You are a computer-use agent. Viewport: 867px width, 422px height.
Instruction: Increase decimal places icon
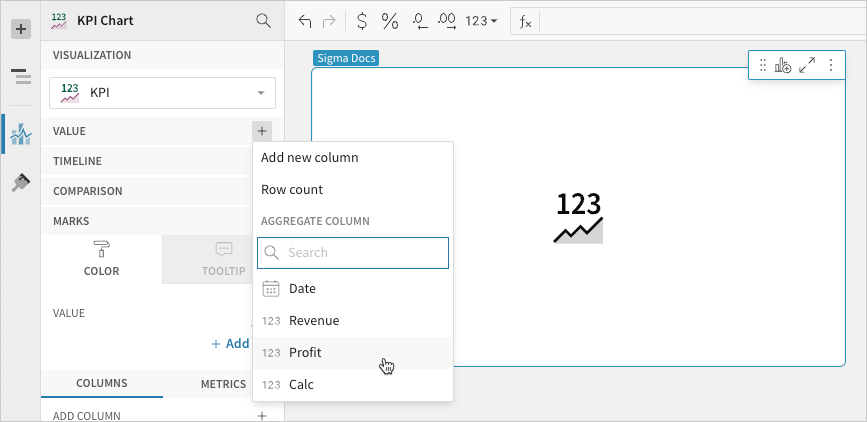pyautogui.click(x=447, y=21)
